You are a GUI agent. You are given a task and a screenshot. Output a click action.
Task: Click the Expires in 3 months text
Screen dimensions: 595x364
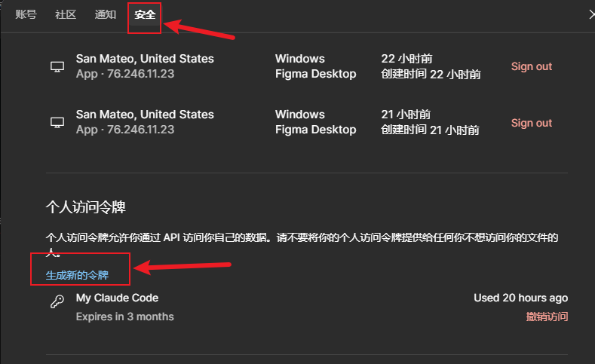click(125, 317)
